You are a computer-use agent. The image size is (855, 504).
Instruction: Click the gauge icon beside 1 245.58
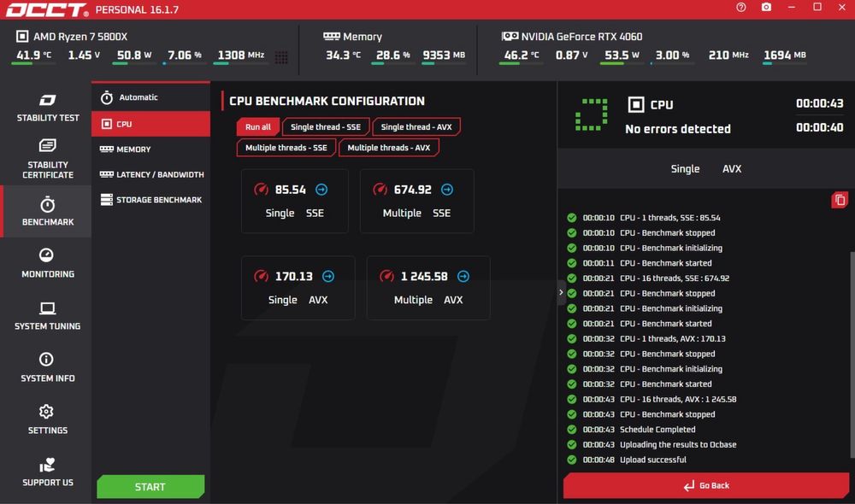tap(386, 276)
